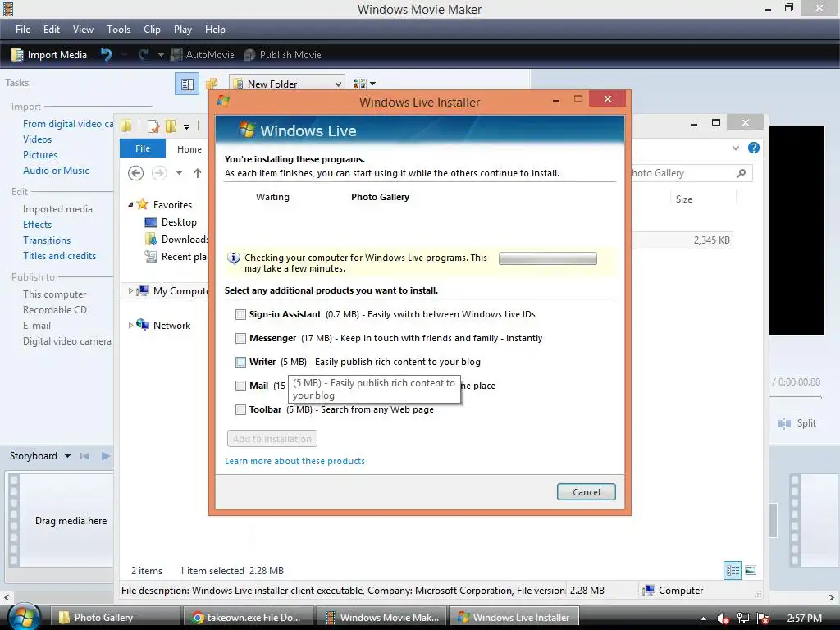The height and width of the screenshot is (630, 840).
Task: Click the Explorer help question mark icon
Action: coord(754,148)
